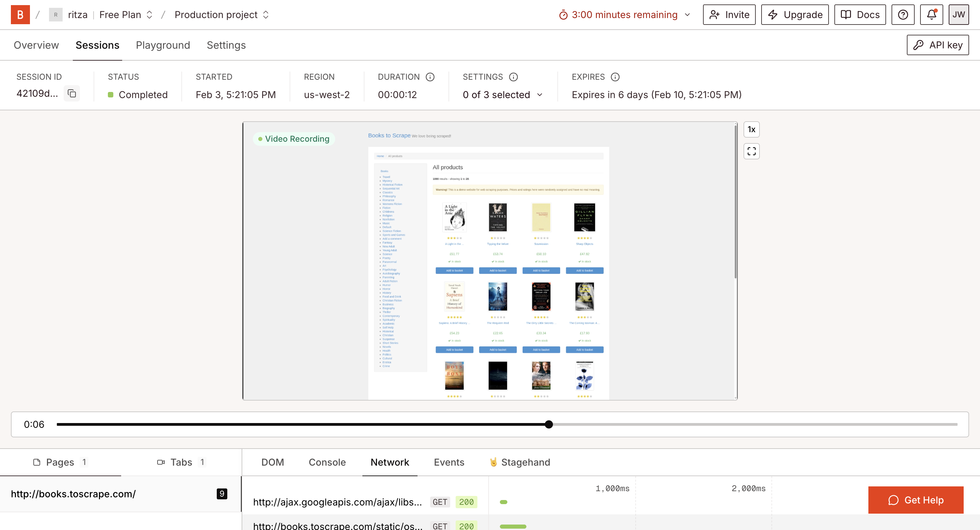Viewport: 980px width, 530px height.
Task: Copy the session ID
Action: tap(71, 94)
